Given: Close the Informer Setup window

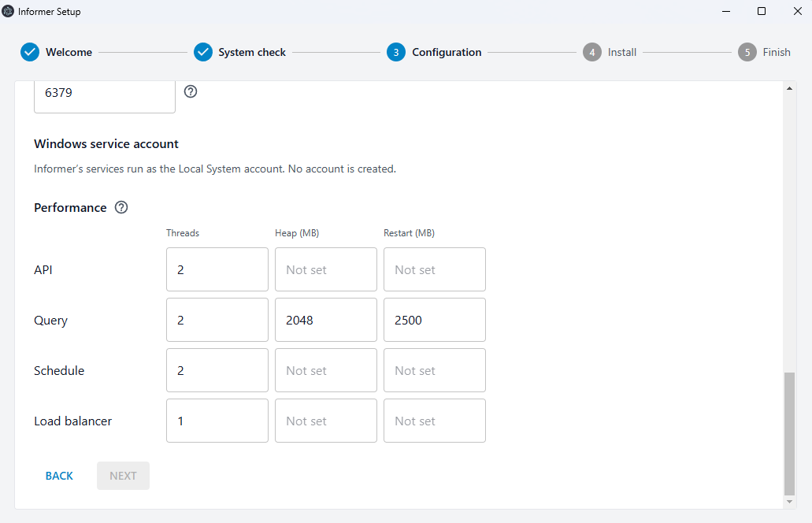Looking at the screenshot, I should point(798,11).
